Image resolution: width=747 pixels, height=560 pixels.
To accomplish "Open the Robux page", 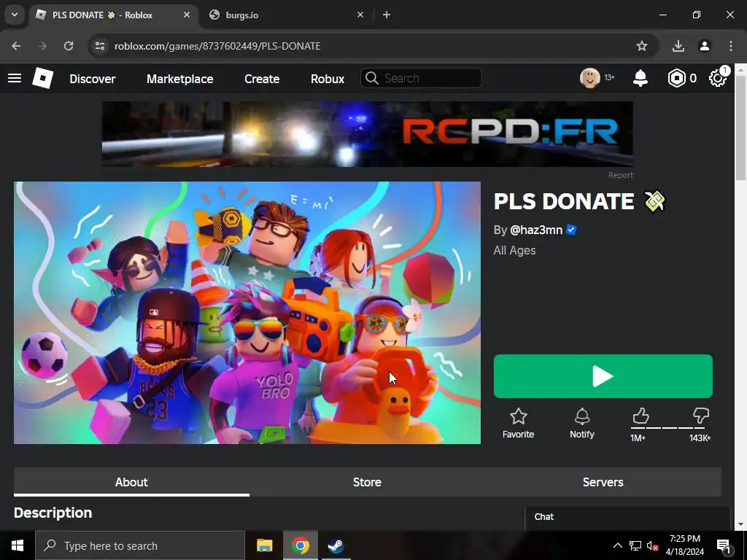I will click(x=328, y=79).
